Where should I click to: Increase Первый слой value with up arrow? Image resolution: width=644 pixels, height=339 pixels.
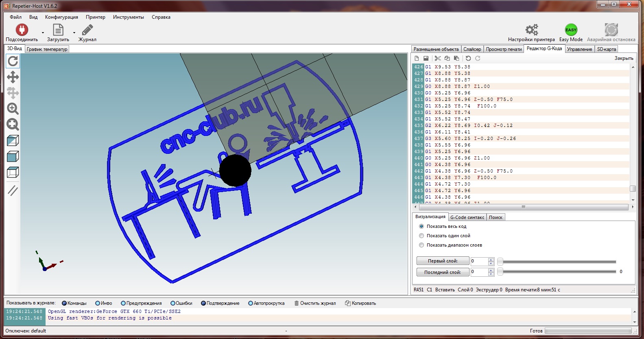pos(491,259)
